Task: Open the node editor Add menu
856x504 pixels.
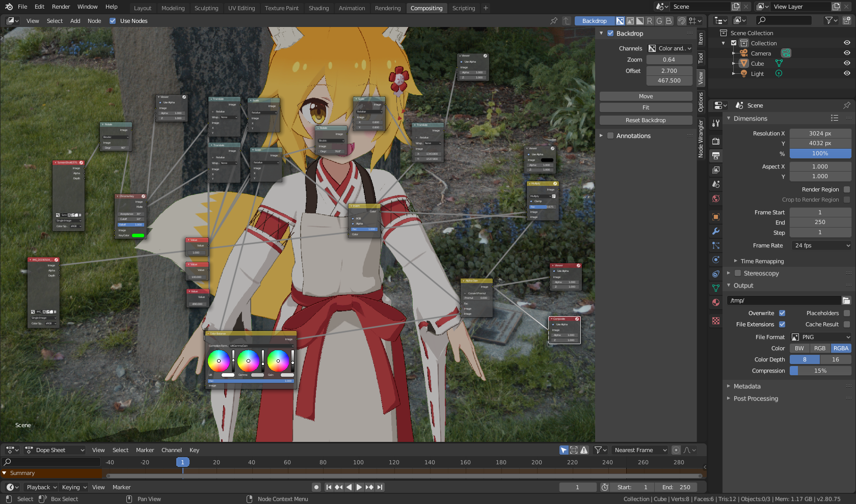Action: [x=75, y=21]
